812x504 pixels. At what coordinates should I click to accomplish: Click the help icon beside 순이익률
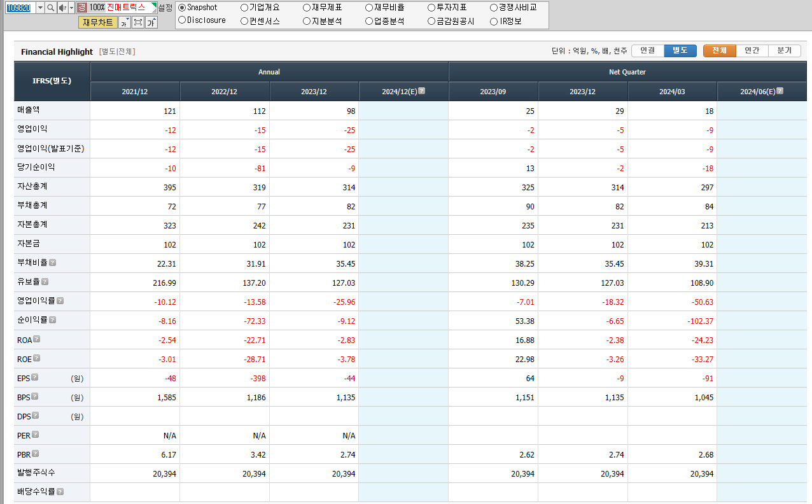pos(53,319)
